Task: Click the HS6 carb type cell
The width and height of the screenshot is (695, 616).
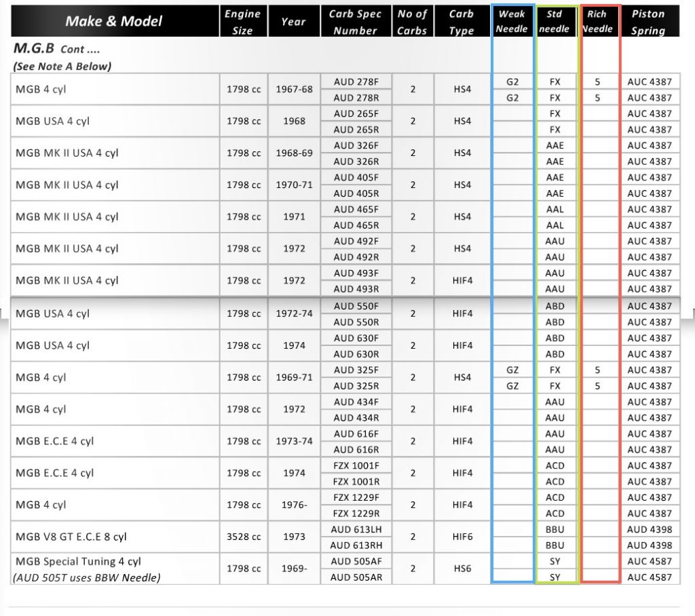Action: (x=462, y=569)
